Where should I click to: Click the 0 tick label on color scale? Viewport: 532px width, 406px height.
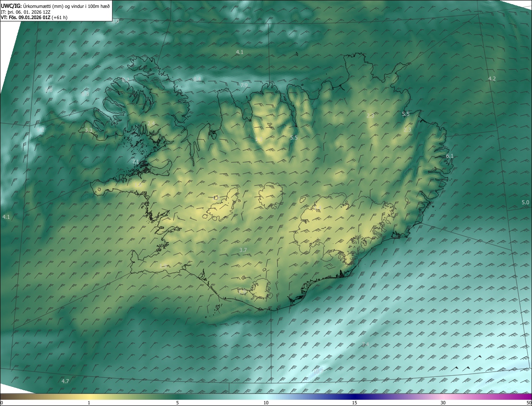tap(2, 403)
